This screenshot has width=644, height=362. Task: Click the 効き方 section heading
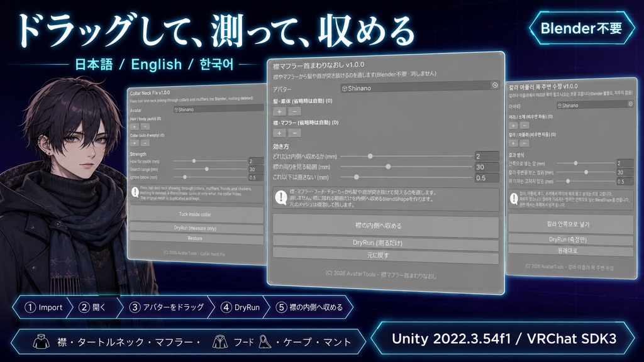(280, 146)
